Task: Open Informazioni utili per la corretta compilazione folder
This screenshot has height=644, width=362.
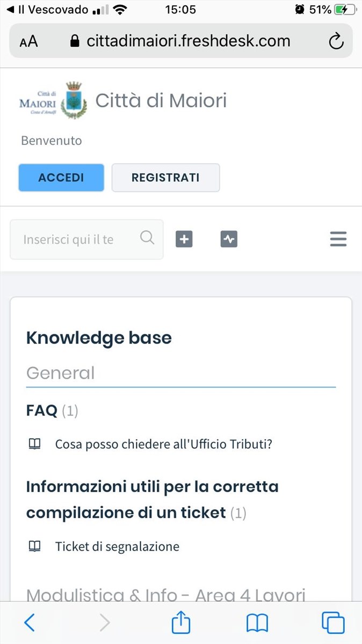Action: (153, 500)
